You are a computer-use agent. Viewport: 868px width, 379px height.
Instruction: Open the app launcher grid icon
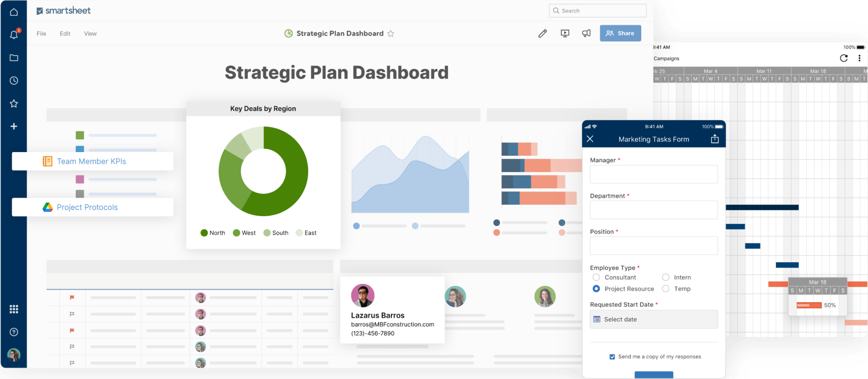coord(14,309)
